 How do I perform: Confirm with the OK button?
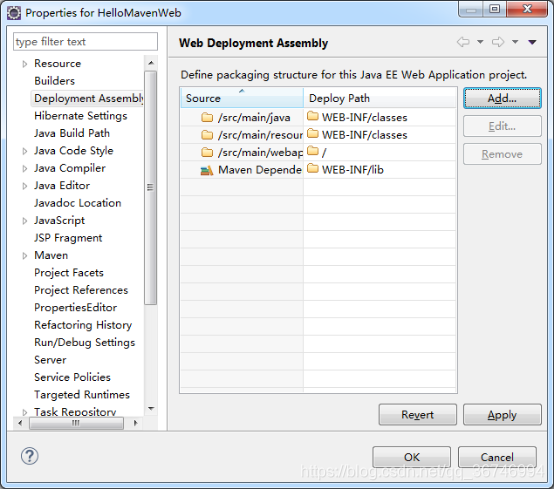411,457
